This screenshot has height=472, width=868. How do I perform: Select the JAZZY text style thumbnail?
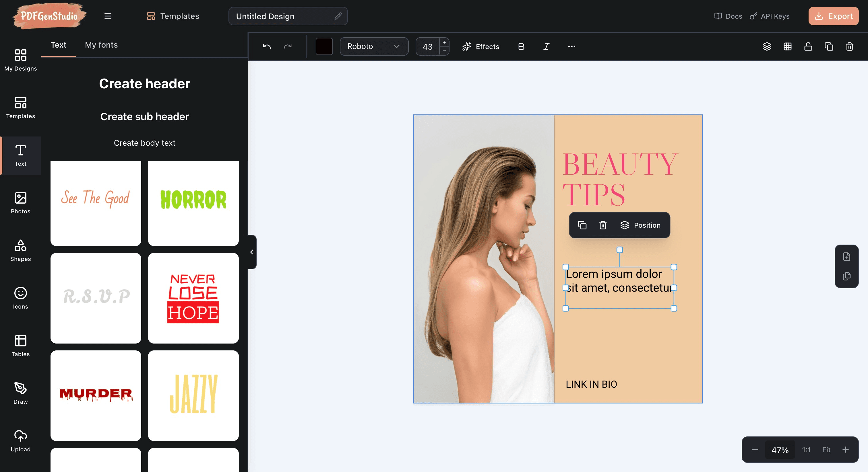(x=193, y=396)
